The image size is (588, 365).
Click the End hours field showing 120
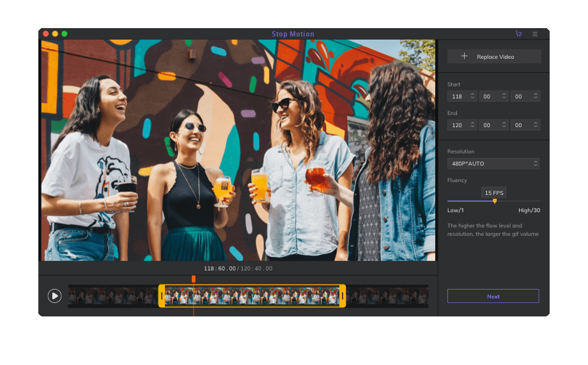(x=458, y=125)
